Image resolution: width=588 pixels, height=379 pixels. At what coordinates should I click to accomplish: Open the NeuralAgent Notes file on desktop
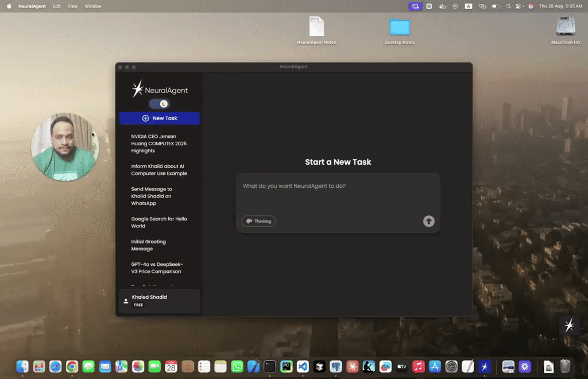316,27
